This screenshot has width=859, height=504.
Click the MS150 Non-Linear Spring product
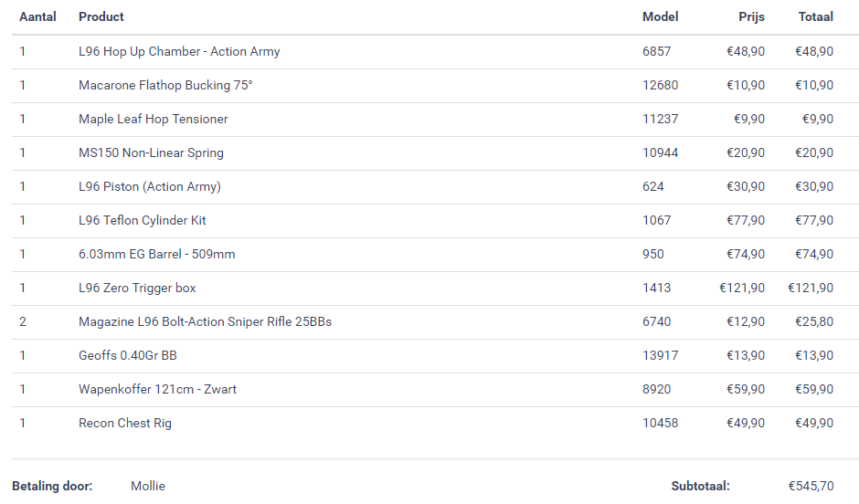(151, 152)
